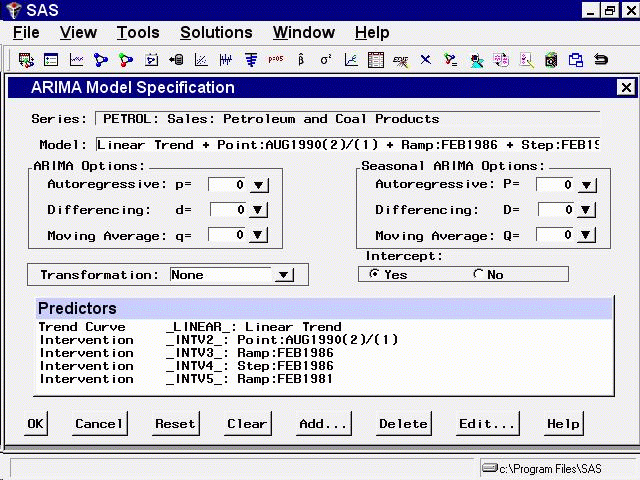This screenshot has height=480, width=640.
Task: Open the time series line plot icon
Action: coord(76,60)
